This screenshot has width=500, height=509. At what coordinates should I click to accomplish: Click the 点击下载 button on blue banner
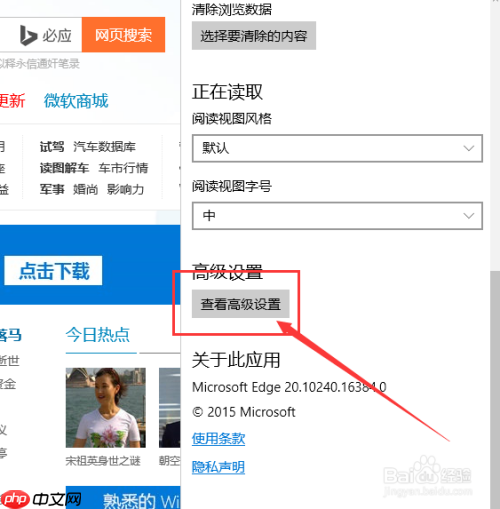(x=53, y=271)
